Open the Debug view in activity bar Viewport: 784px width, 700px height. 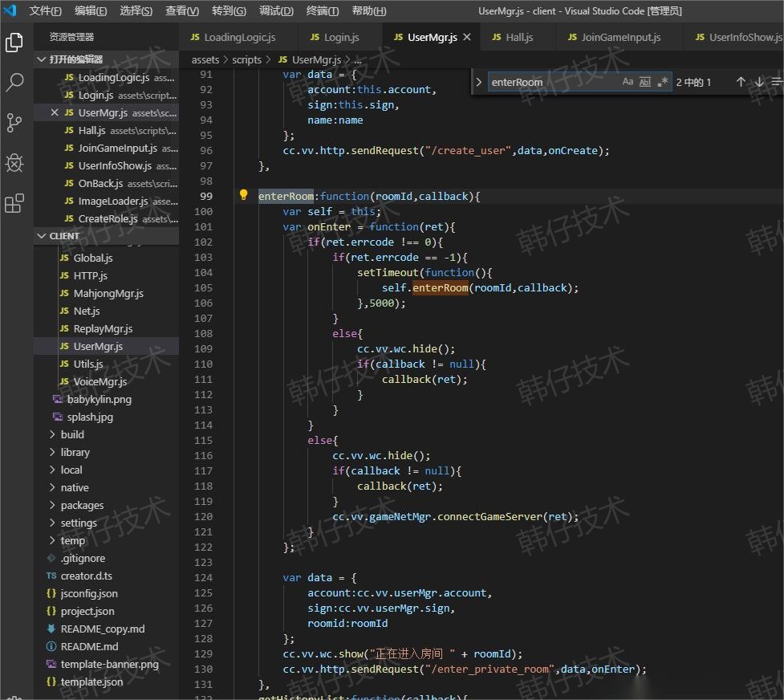(14, 163)
